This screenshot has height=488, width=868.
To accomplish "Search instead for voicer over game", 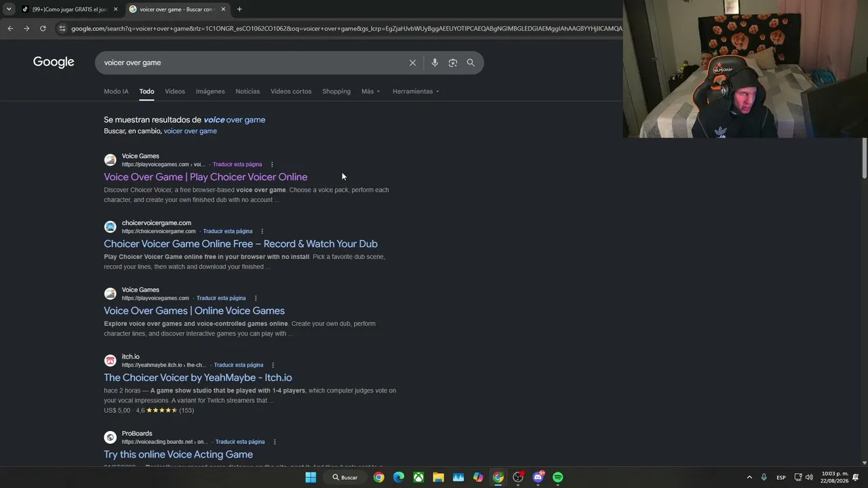I will (x=190, y=131).
